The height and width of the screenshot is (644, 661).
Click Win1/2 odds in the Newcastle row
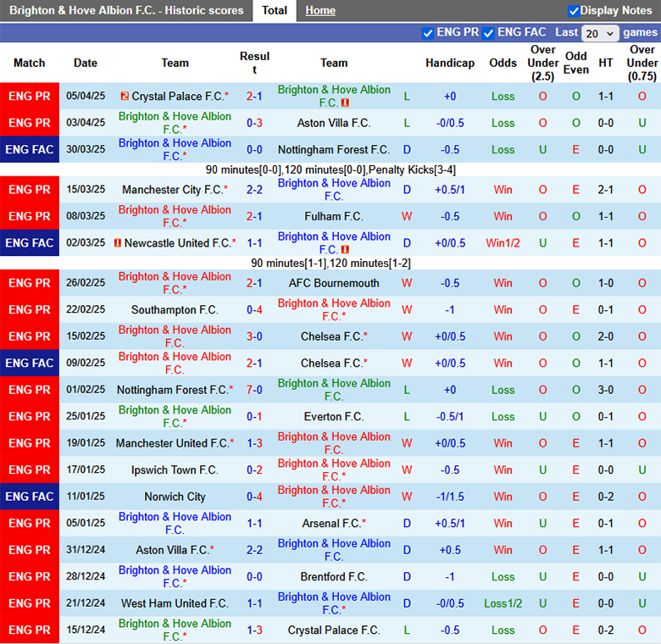[503, 243]
